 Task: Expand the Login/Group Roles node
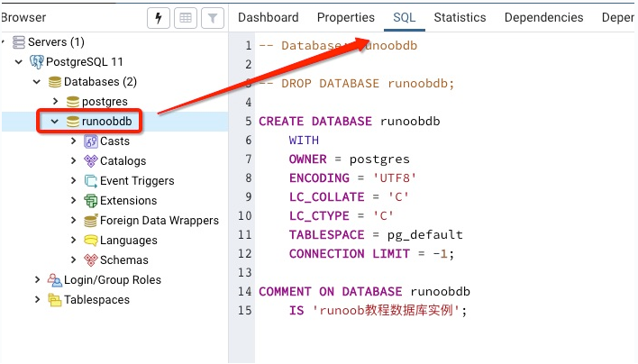[37, 280]
